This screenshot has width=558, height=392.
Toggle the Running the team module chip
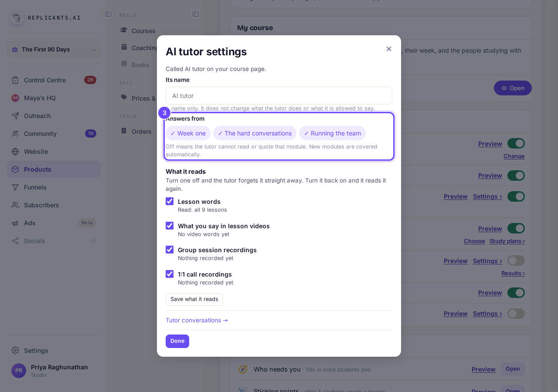click(332, 133)
